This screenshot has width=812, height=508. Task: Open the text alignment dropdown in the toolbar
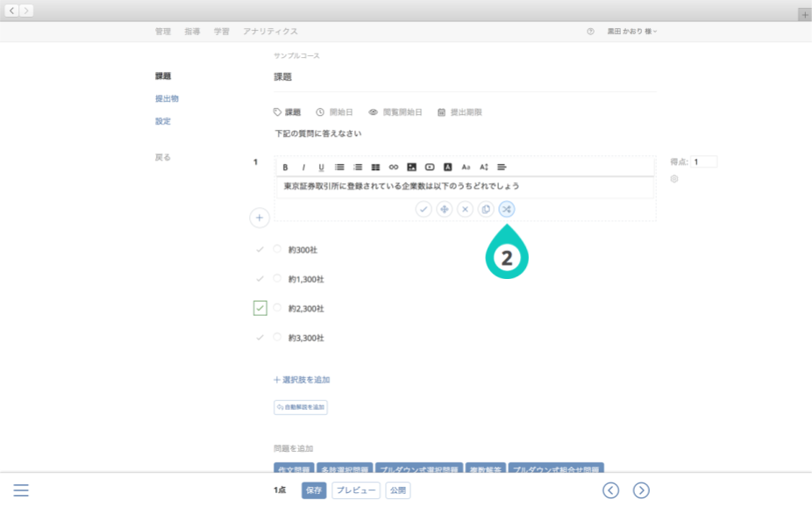(502, 167)
